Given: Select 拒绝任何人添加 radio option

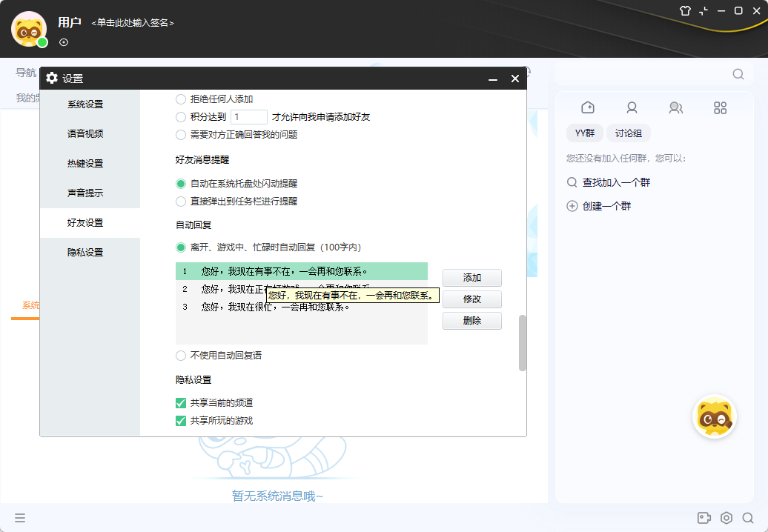Looking at the screenshot, I should pyautogui.click(x=181, y=99).
